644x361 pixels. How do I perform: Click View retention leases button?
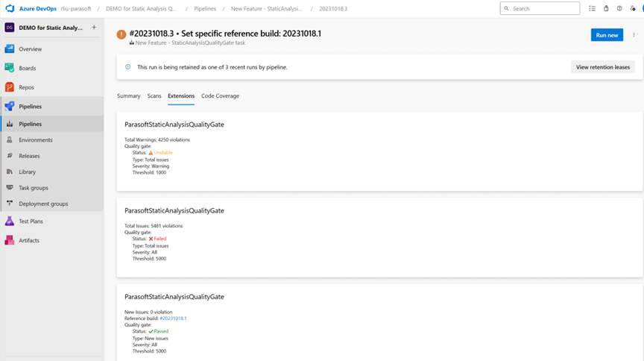click(x=602, y=67)
